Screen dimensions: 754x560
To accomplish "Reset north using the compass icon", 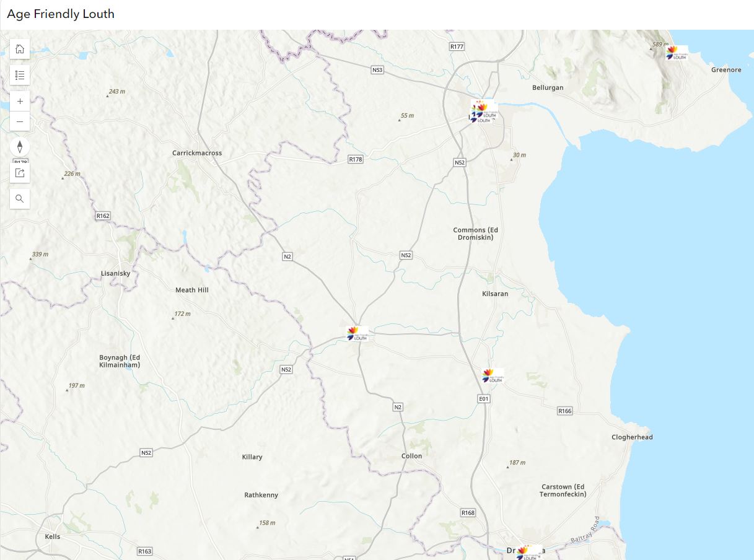I will coord(20,147).
